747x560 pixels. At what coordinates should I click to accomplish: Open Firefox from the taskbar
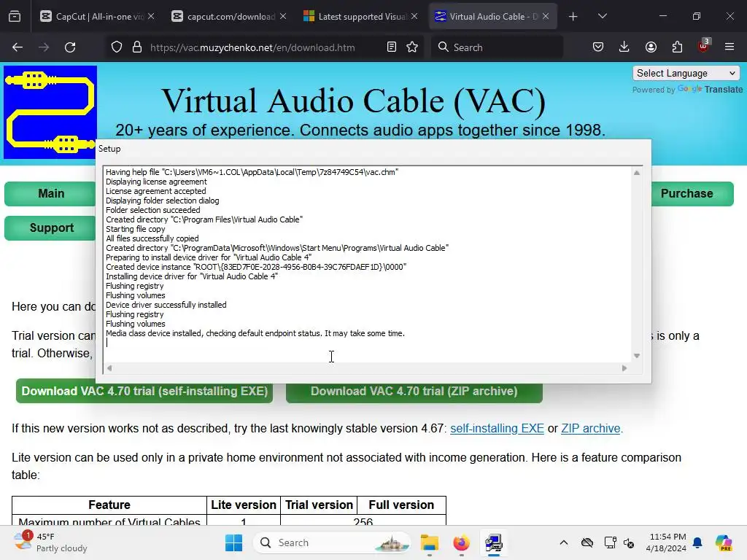click(x=461, y=542)
